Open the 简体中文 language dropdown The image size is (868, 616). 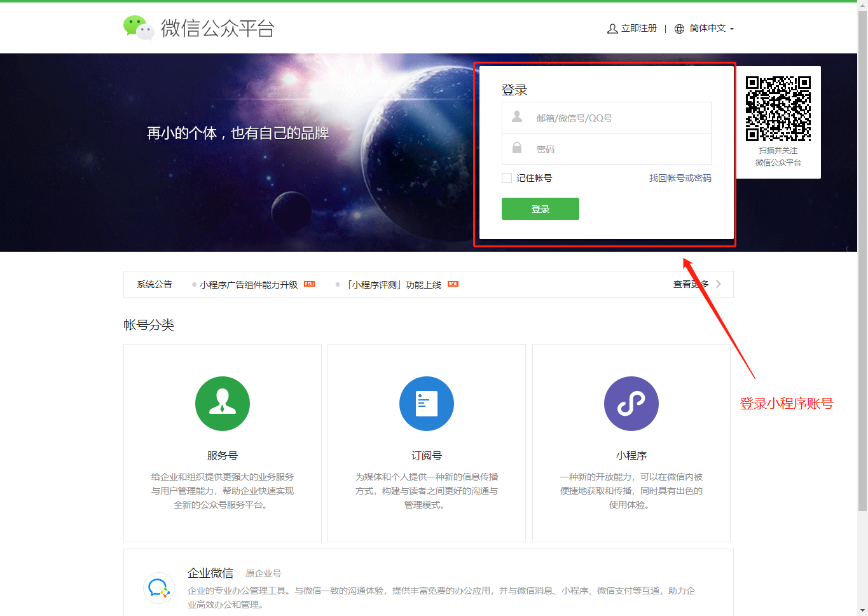(x=711, y=29)
